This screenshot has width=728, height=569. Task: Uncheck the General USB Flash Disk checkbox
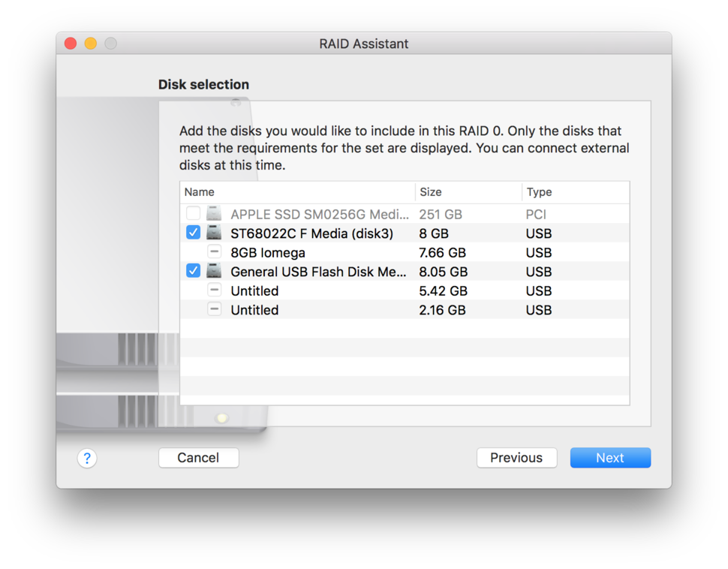pos(193,270)
